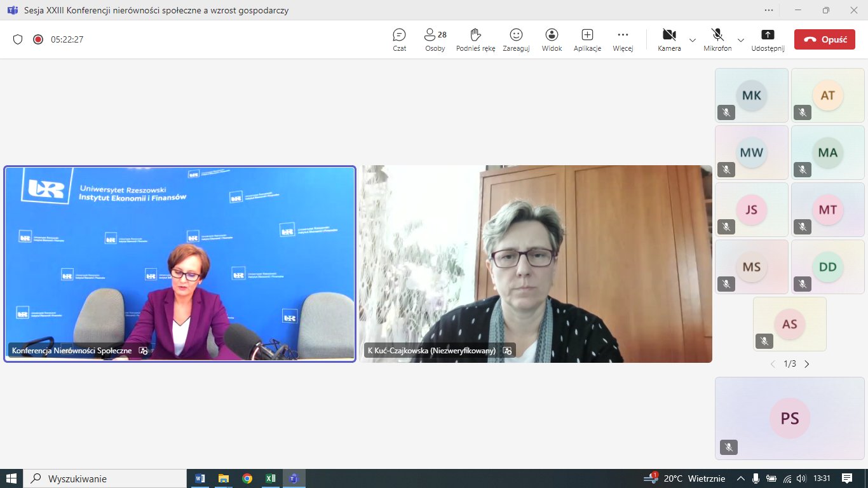Click the shield privacy icon
This screenshot has height=488, width=868.
[x=18, y=39]
